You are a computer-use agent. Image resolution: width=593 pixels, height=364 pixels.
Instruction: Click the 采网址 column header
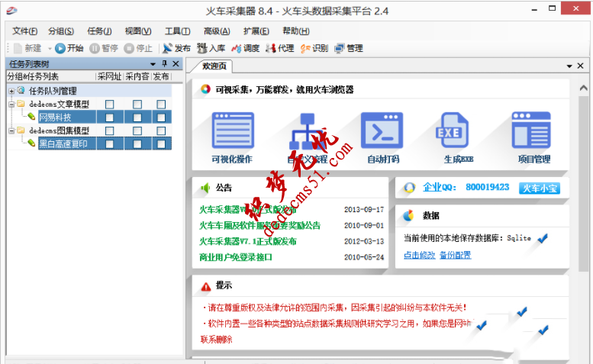pyautogui.click(x=109, y=76)
